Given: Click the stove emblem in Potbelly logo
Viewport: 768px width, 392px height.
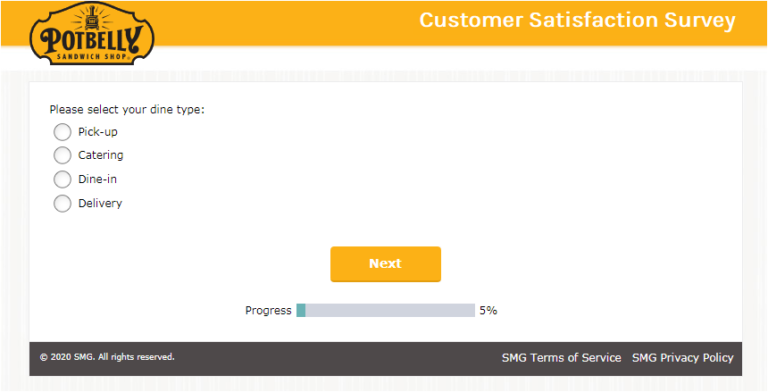Looking at the screenshot, I should [92, 22].
